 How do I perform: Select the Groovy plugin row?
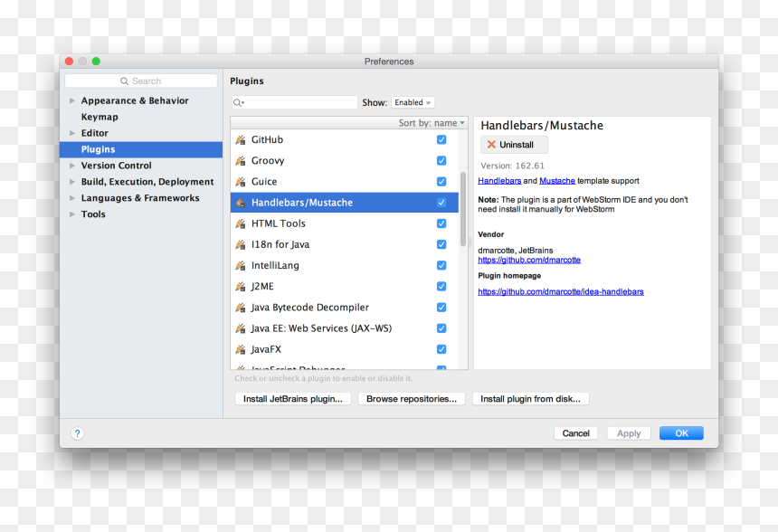345,161
